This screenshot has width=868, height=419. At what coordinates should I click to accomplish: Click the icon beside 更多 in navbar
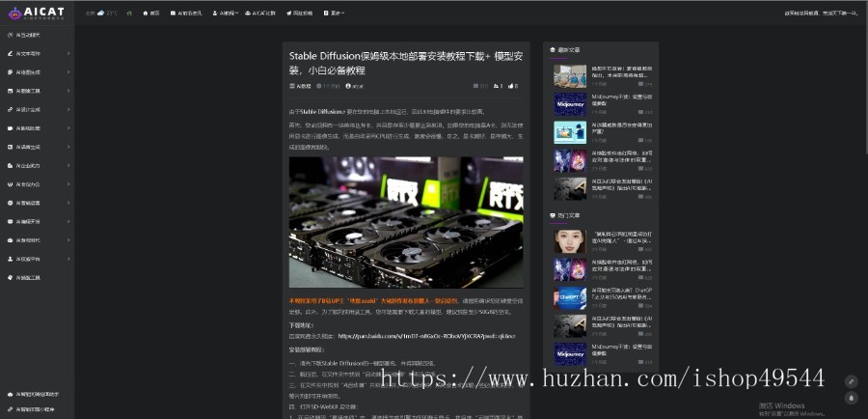click(x=326, y=13)
